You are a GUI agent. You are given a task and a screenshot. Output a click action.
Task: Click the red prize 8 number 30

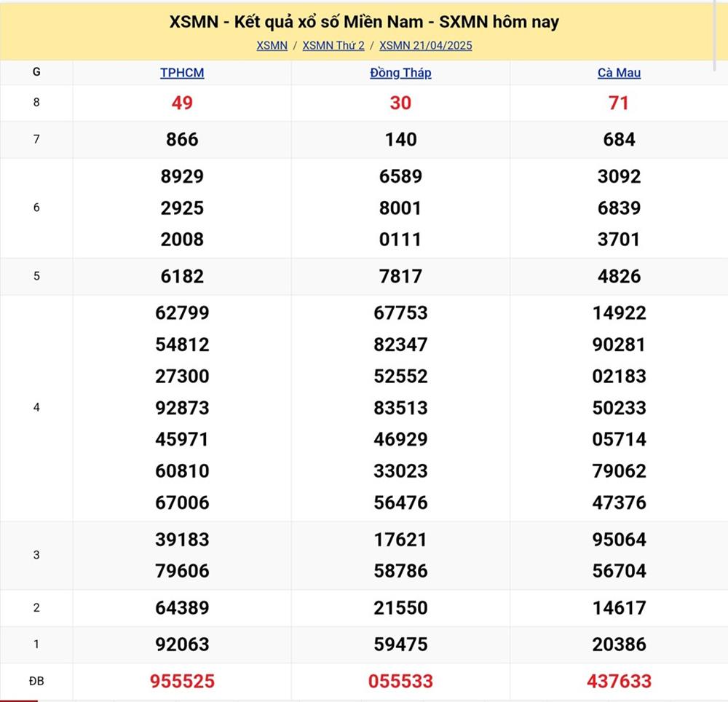pyautogui.click(x=400, y=103)
